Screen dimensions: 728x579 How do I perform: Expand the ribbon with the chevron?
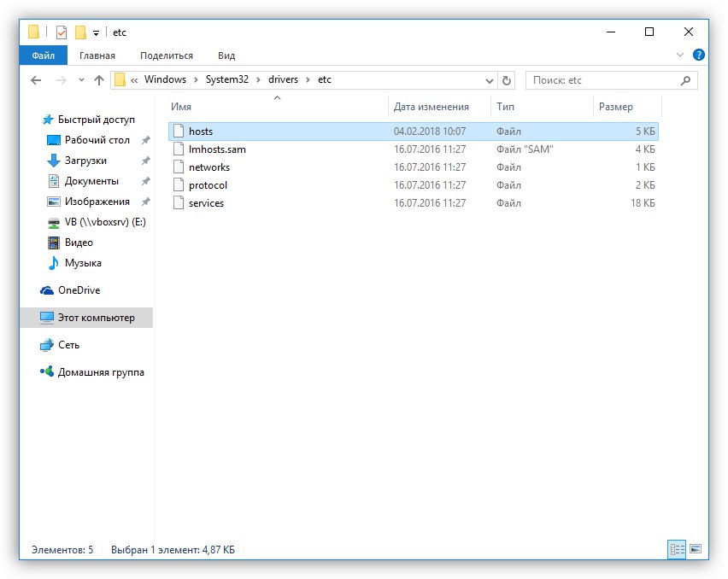pos(680,55)
